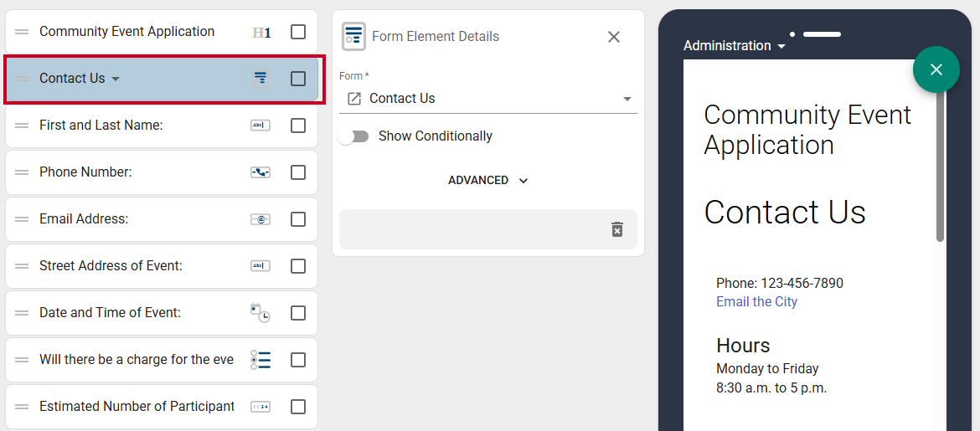Image resolution: width=980 pixels, height=431 pixels.
Task: Check the Estimated Number of Participants checkbox
Action: (298, 407)
